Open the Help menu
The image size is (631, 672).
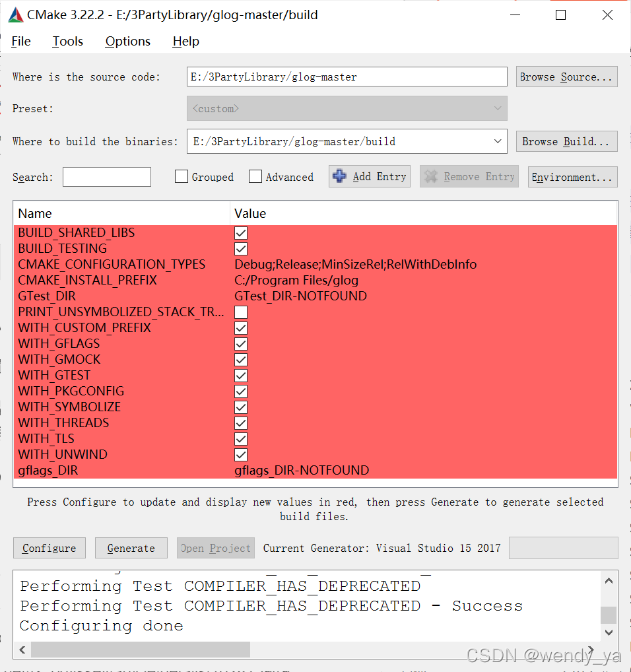[186, 42]
